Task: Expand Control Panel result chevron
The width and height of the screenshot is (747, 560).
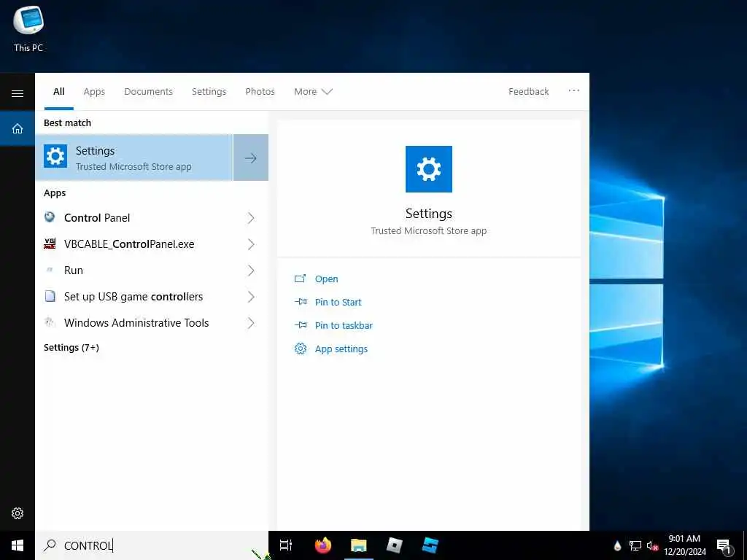Action: (x=251, y=218)
